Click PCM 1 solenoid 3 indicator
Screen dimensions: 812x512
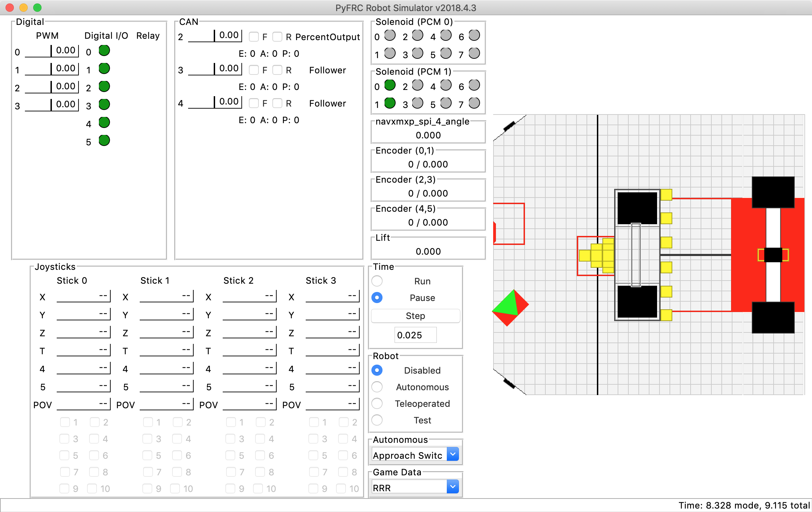[418, 103]
